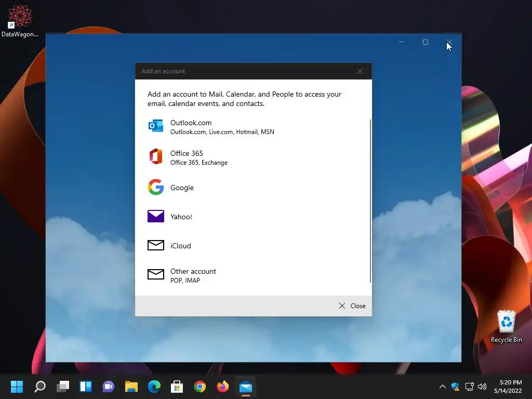532x399 pixels.
Task: Maximize the Mail app window
Action: pos(425,42)
